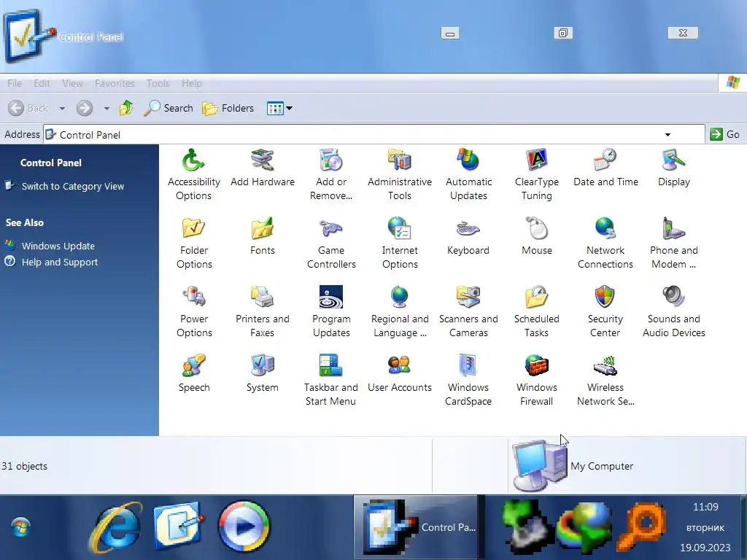Screen dimensions: 747x560
Task: Click the magnifier tray icon
Action: pyautogui.click(x=640, y=526)
